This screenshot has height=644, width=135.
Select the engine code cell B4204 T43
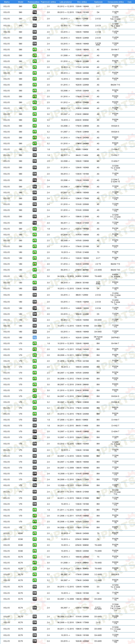(x=115, y=270)
